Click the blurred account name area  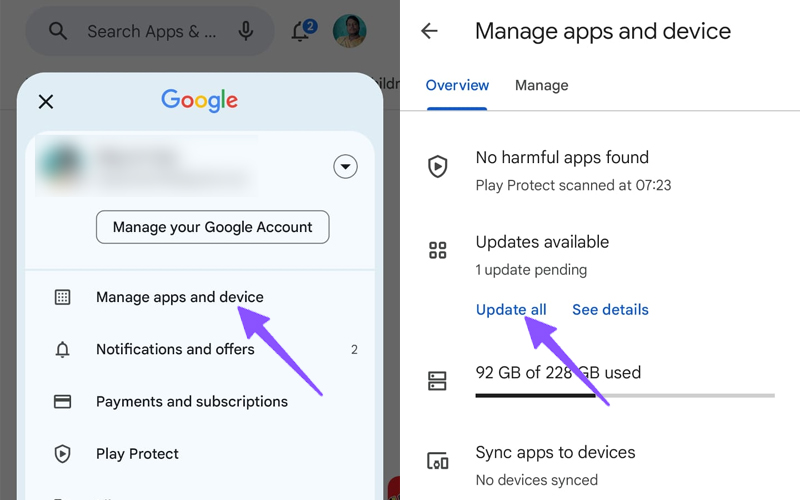(x=146, y=165)
